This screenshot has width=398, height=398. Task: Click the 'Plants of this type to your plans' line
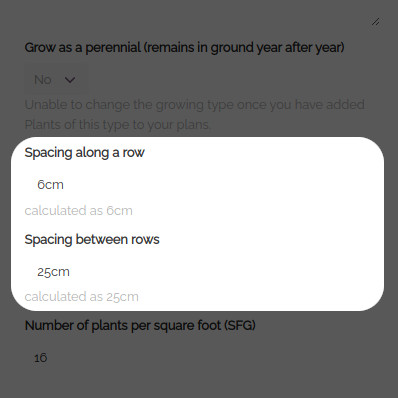point(118,125)
